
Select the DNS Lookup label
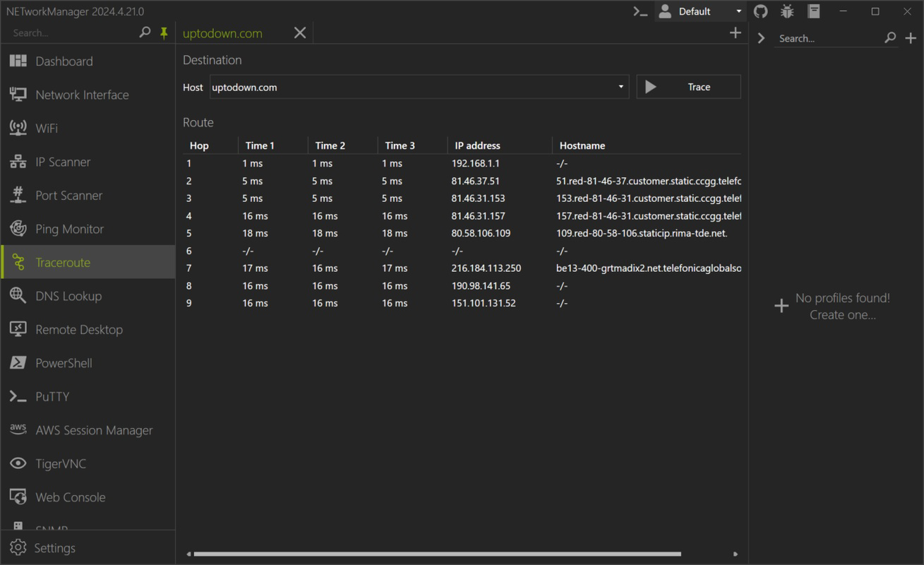68,296
